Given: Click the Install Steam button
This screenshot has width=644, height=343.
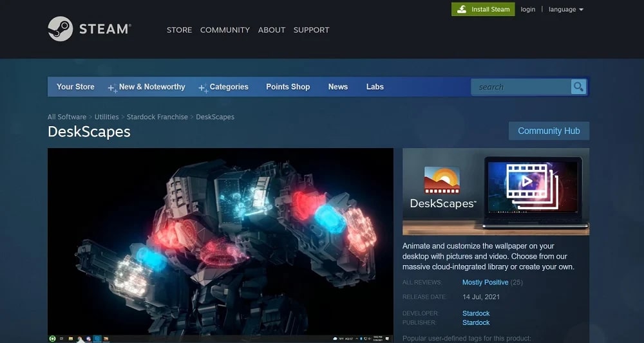Looking at the screenshot, I should [483, 10].
